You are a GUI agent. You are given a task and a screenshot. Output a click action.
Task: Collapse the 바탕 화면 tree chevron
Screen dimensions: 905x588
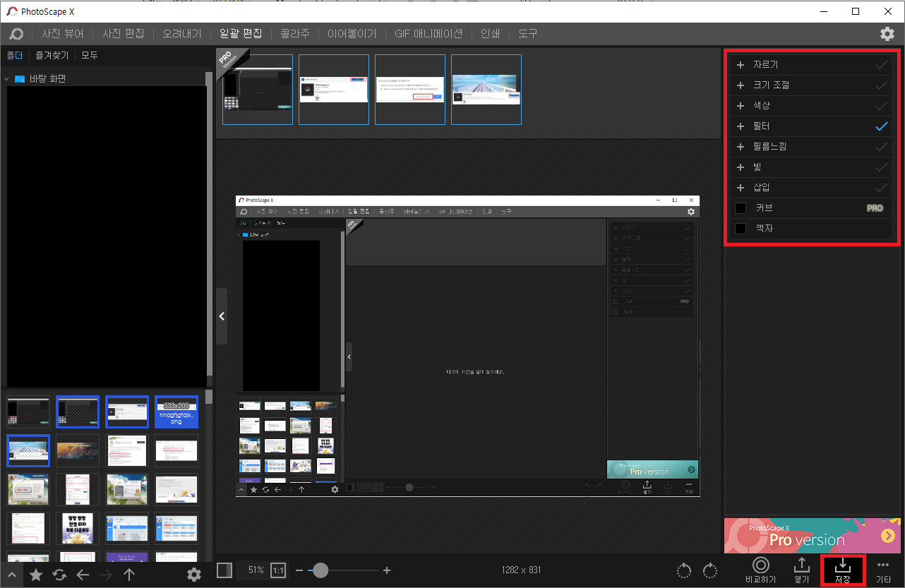[6, 79]
